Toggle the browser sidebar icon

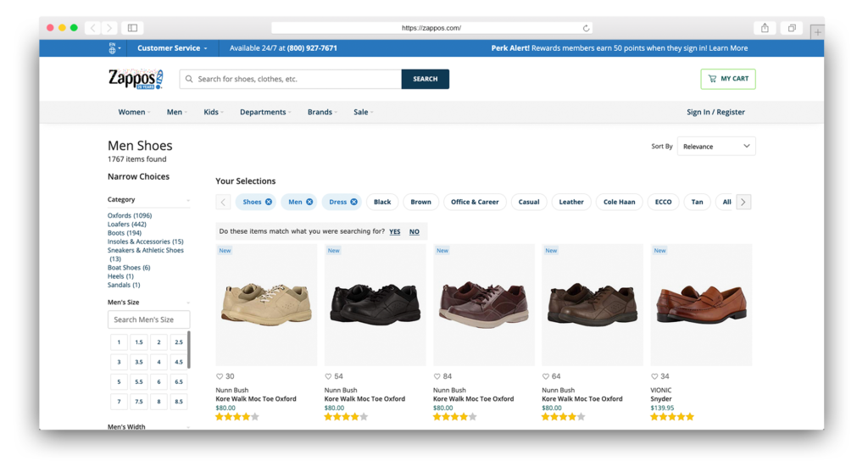point(132,28)
